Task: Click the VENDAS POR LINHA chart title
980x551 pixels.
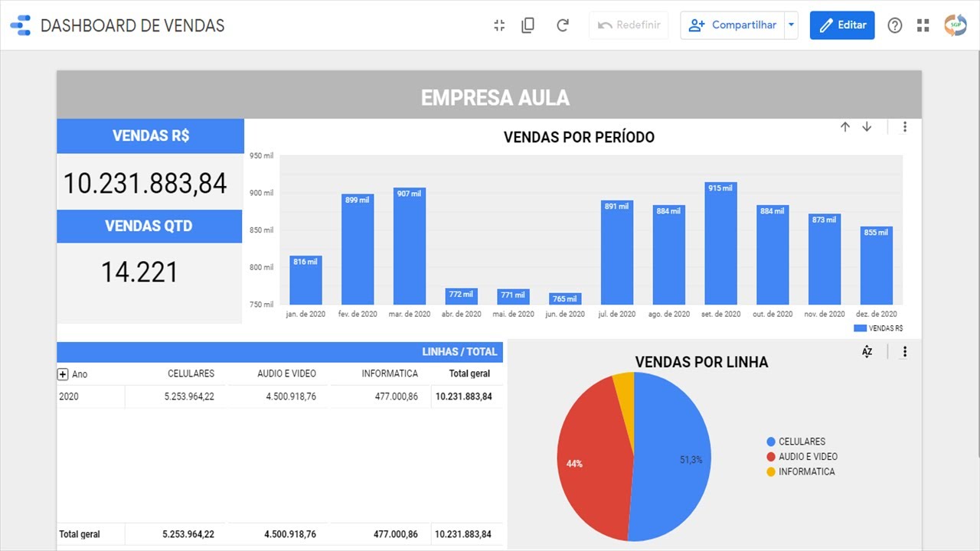Action: coord(701,362)
